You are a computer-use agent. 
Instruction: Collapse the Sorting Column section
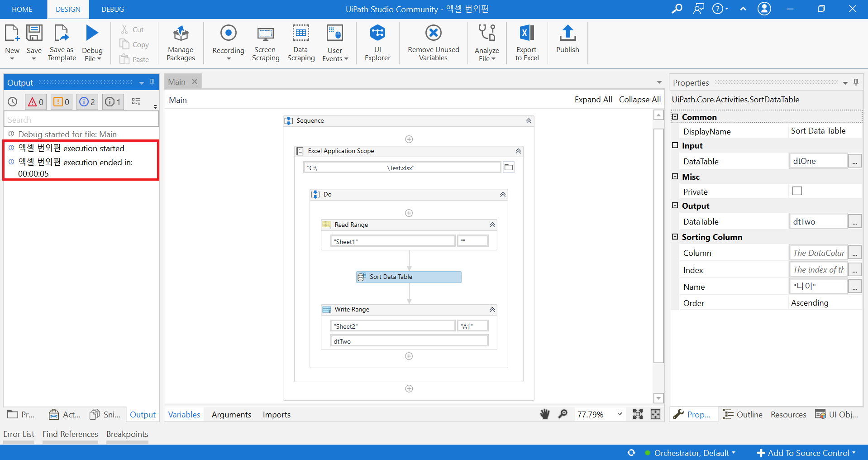675,237
